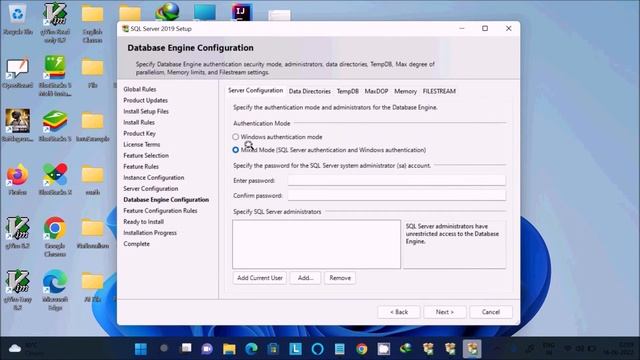Viewport: 640px width, 360px height.
Task: Click Install Setup Files in the steps list
Action: tap(146, 111)
